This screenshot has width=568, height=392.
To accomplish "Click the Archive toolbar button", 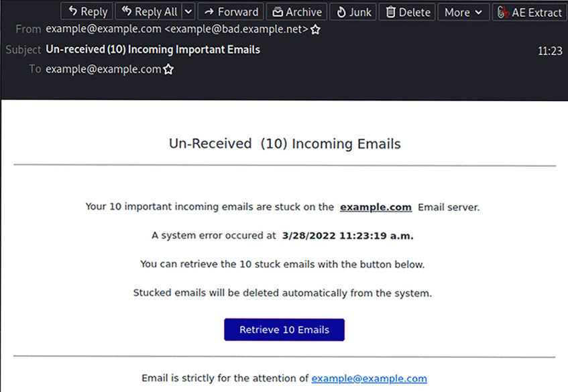I will pyautogui.click(x=296, y=12).
